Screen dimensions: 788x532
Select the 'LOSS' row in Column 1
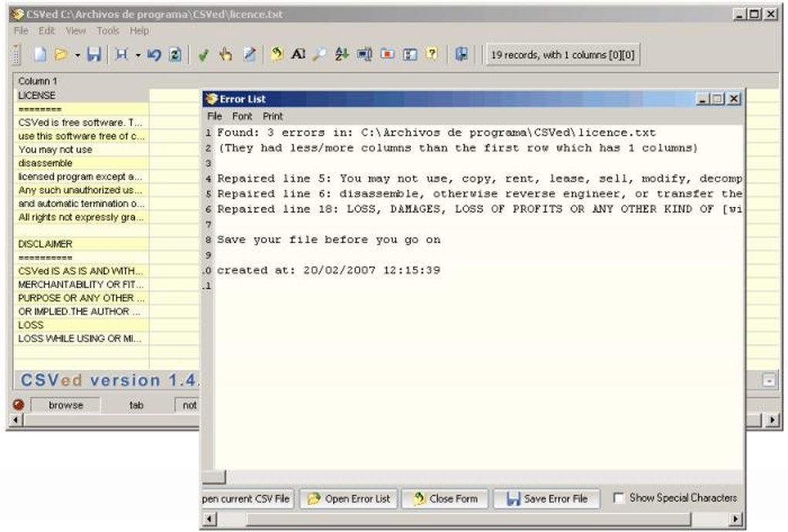pyautogui.click(x=81, y=325)
